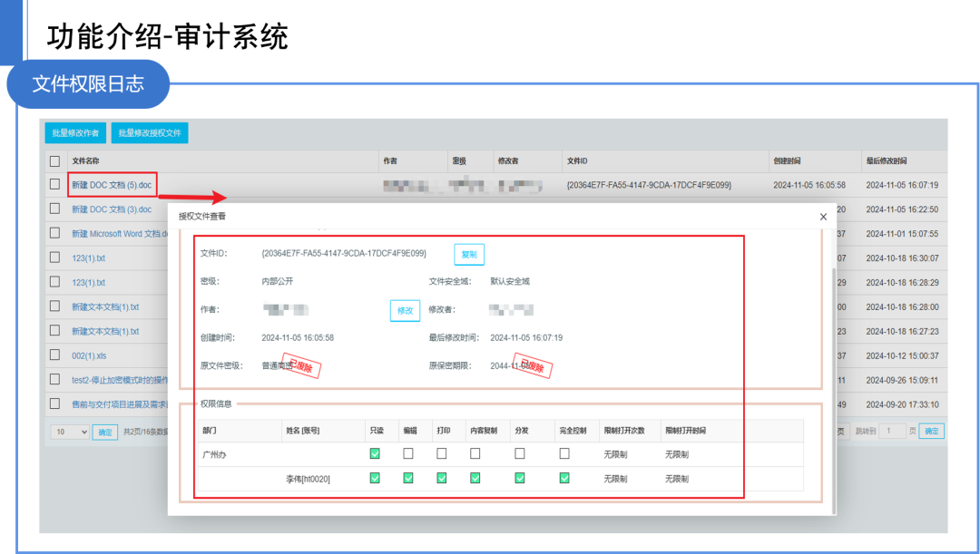Image resolution: width=980 pixels, height=554 pixels.
Task: Check the box for test2-停止加密模式 row
Action: tap(55, 379)
